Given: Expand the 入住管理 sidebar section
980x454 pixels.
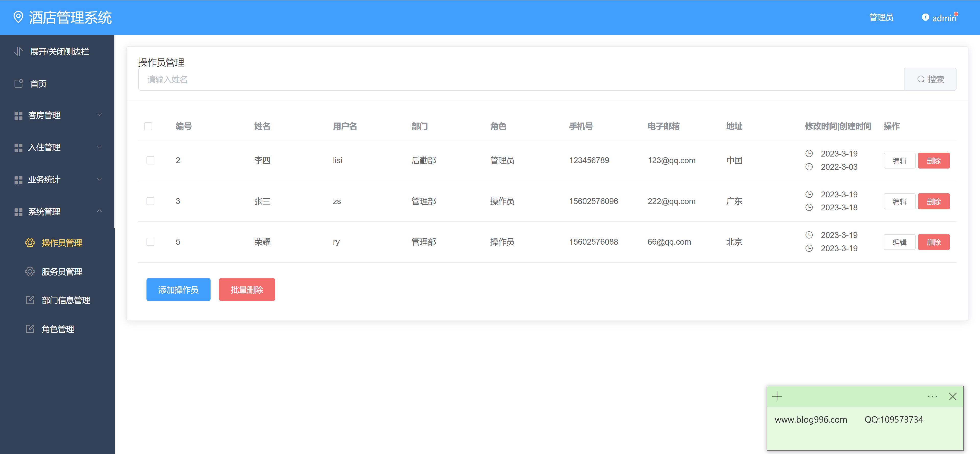Looking at the screenshot, I should click(57, 147).
